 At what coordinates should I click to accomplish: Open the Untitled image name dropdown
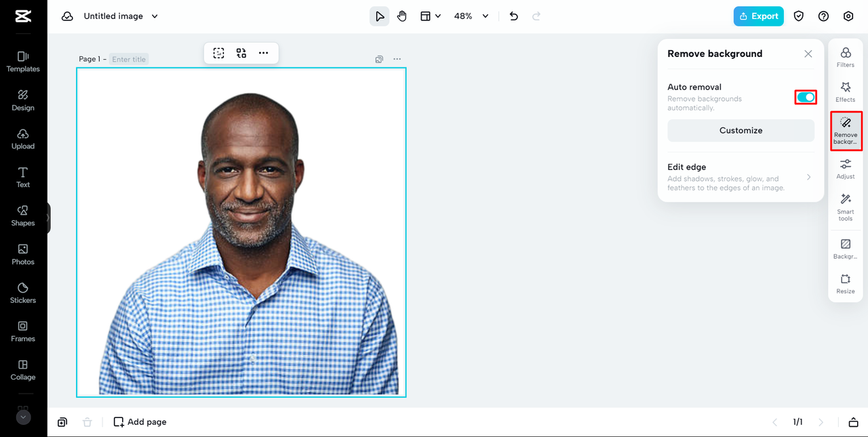[121, 16]
